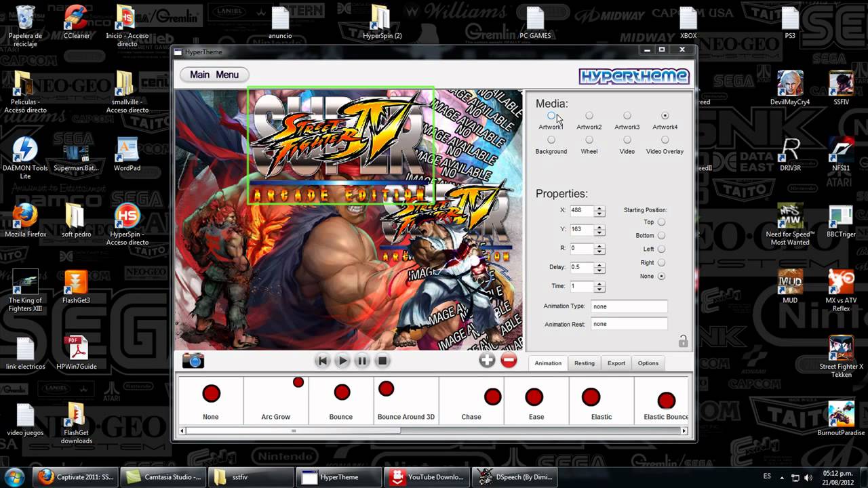Select the Background media option
Image resolution: width=868 pixels, height=488 pixels.
click(x=551, y=140)
